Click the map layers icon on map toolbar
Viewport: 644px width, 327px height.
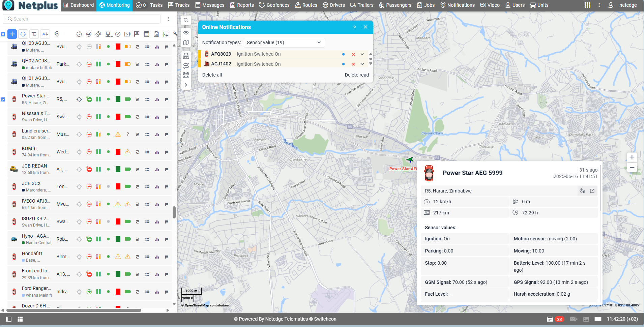[x=186, y=43]
